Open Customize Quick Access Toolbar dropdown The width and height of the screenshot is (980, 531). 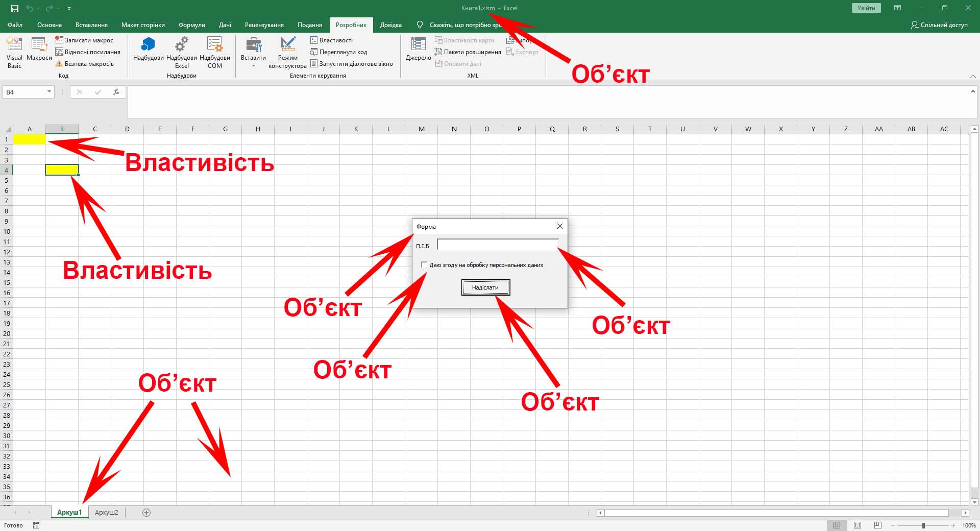tap(69, 8)
